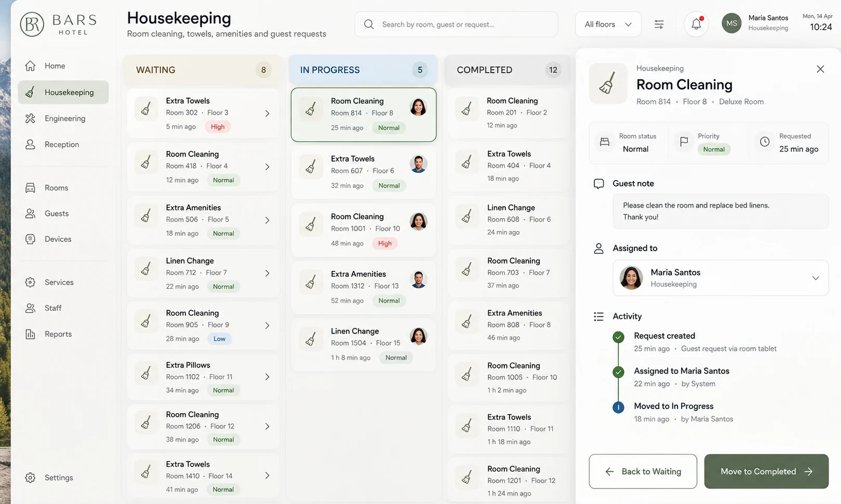Click the High priority tag on Room 302
Image resolution: width=841 pixels, height=504 pixels.
[x=218, y=127]
